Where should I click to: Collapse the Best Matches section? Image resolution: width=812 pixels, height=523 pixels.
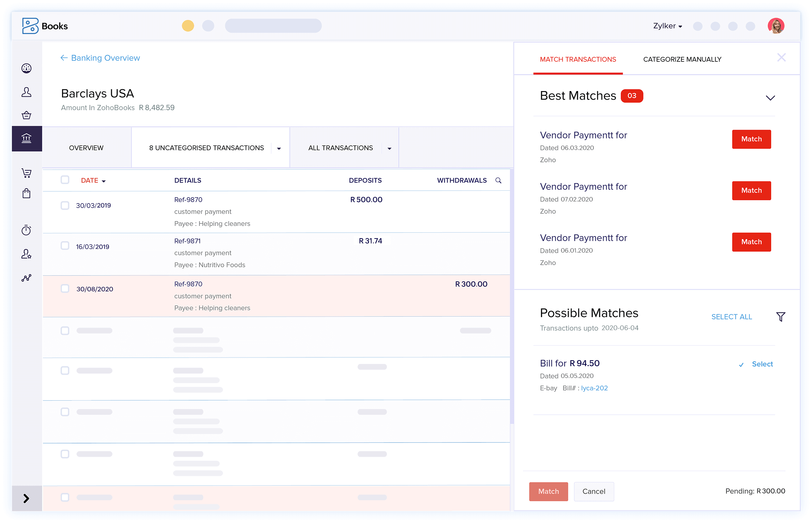[x=770, y=98]
